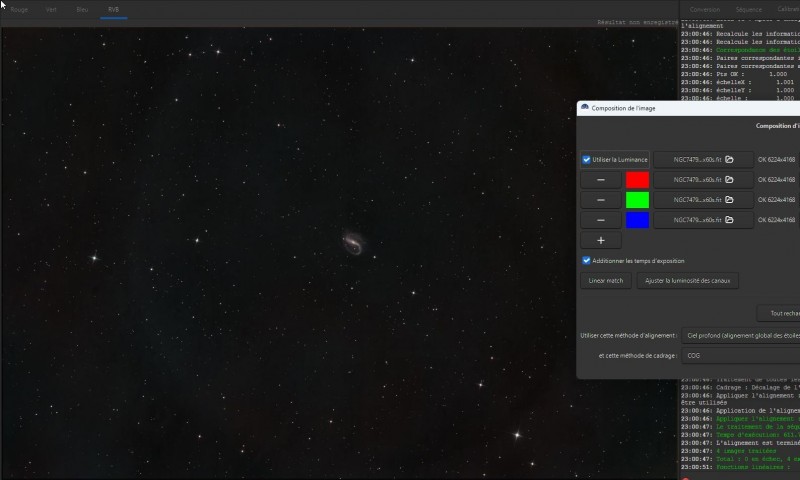Choose the red layer image file
800x480 pixels.
point(703,180)
